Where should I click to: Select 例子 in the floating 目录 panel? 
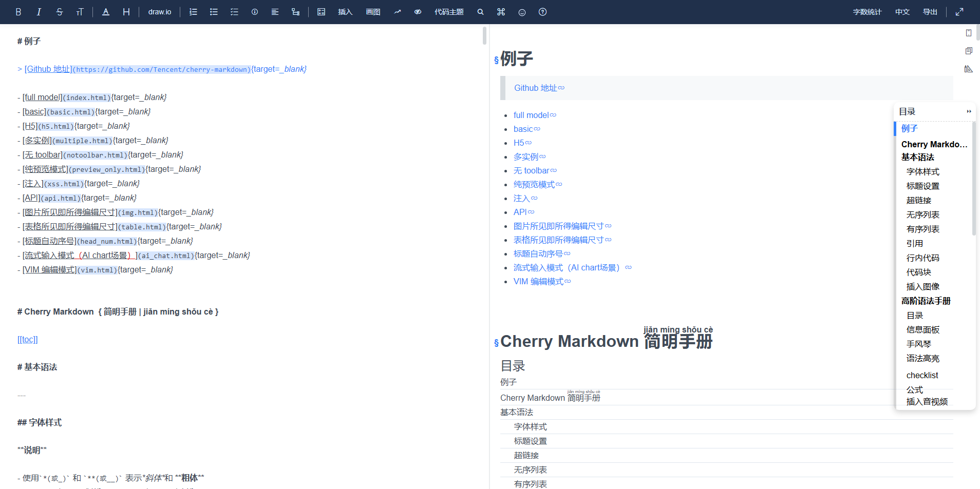click(910, 128)
